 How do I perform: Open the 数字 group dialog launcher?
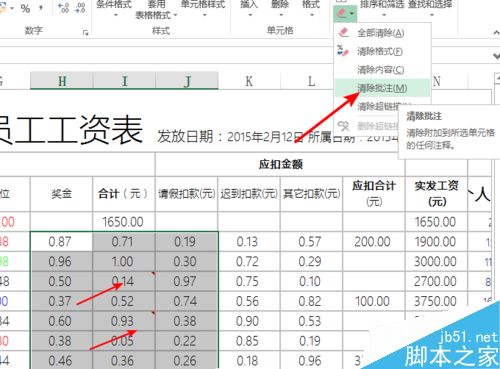click(86, 33)
